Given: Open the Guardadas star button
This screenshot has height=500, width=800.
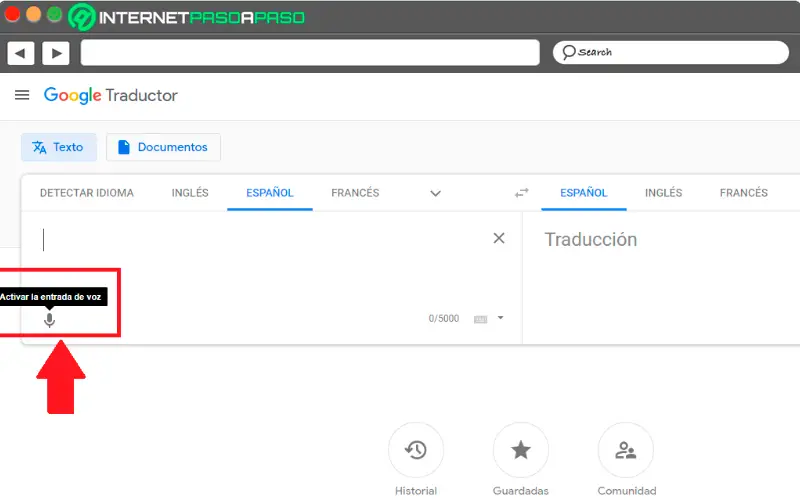Looking at the screenshot, I should click(521, 450).
